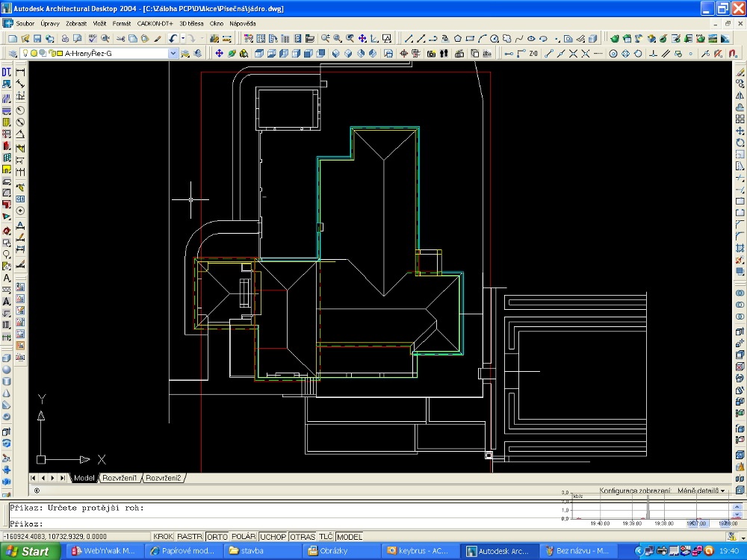The height and width of the screenshot is (560, 747).
Task: Open the Obrázky taskbar button
Action: (x=342, y=551)
